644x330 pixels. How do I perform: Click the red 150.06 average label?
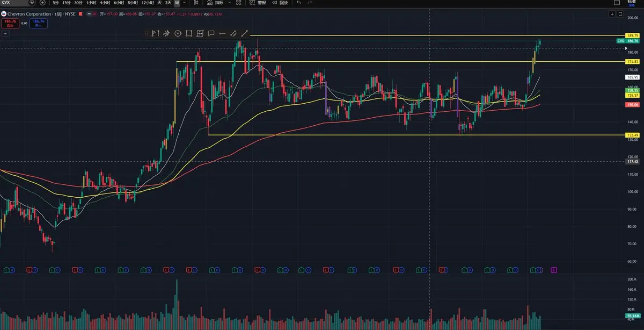point(632,104)
